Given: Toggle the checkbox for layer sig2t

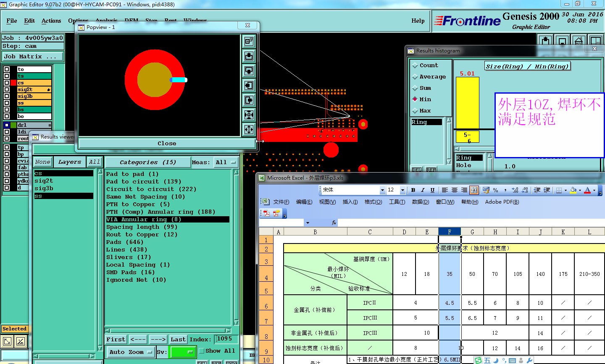Looking at the screenshot, I should (7, 89).
